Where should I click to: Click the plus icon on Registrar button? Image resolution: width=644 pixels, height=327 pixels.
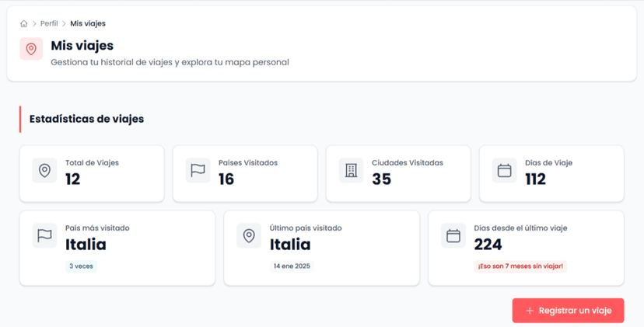[x=530, y=311]
